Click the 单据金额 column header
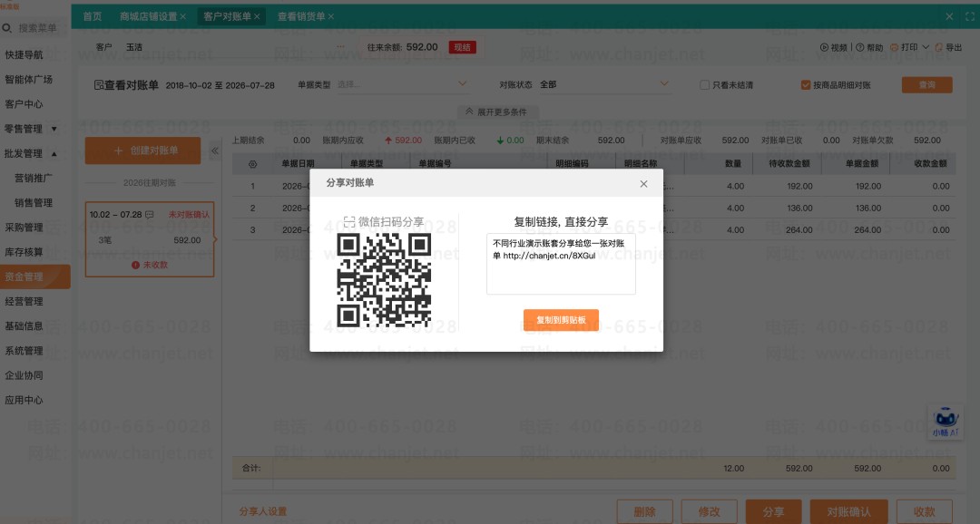980x524 pixels. coord(862,163)
